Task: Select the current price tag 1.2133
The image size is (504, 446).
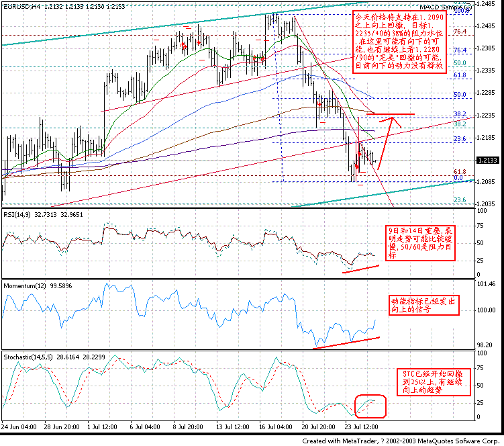Action: tap(488, 161)
